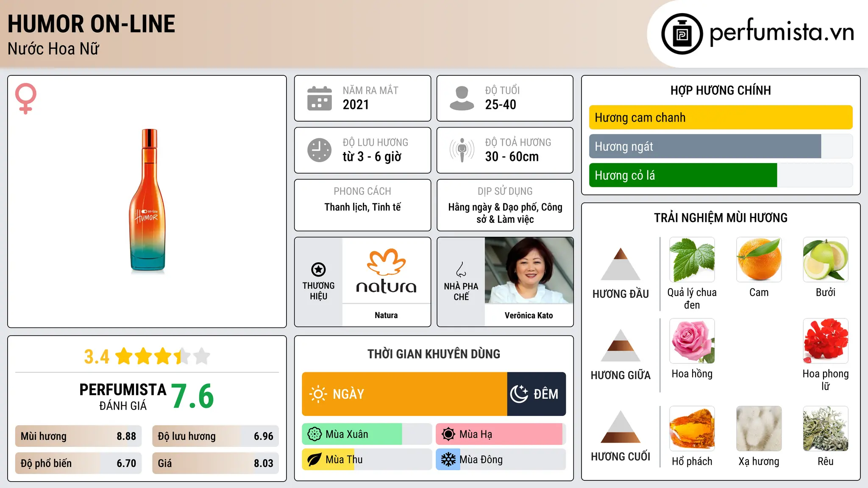
Task: Click the Mùa Xuân season bar
Action: pos(367,434)
